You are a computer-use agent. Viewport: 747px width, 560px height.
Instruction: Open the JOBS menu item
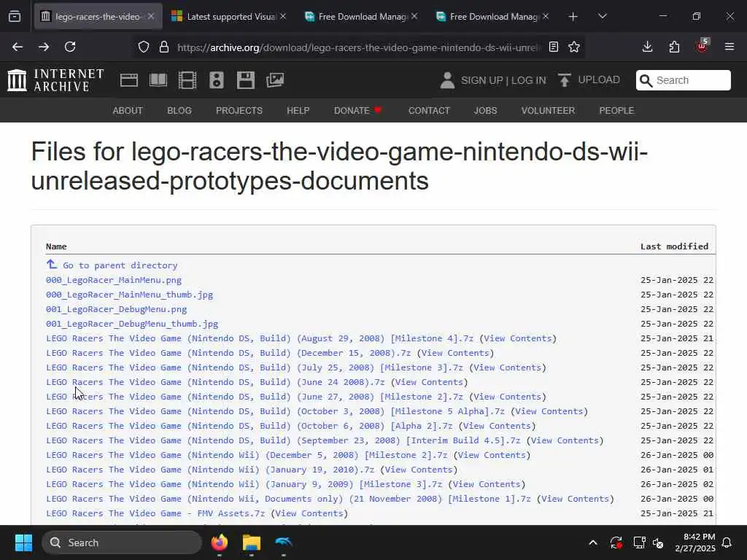tap(485, 111)
